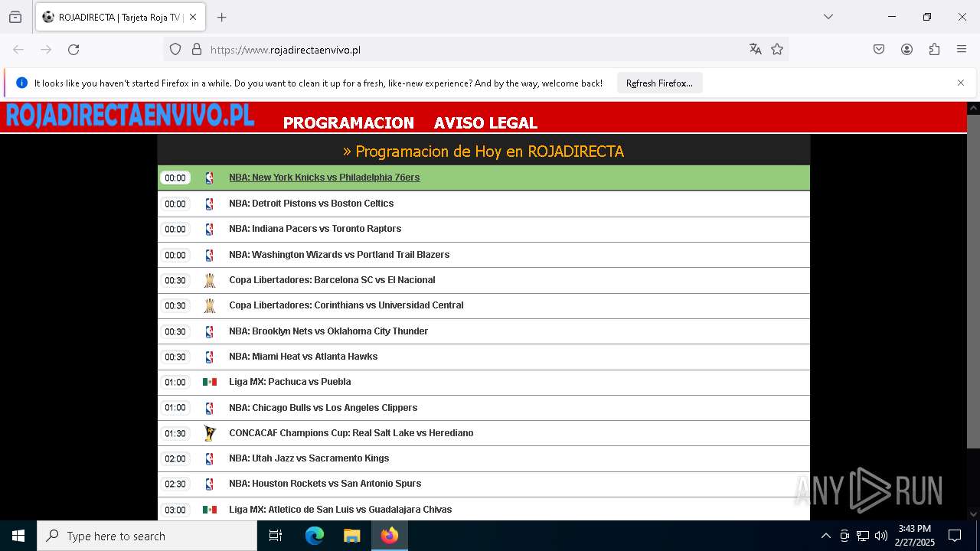Open the Firefox application hamburger menu
Image resolution: width=980 pixels, height=551 pixels.
coord(962,50)
